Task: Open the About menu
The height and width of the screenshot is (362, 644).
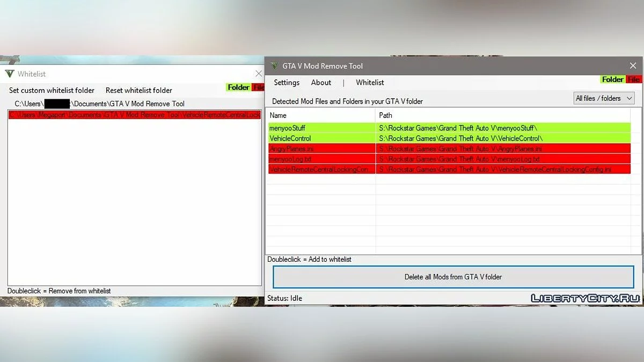Action: coord(321,83)
